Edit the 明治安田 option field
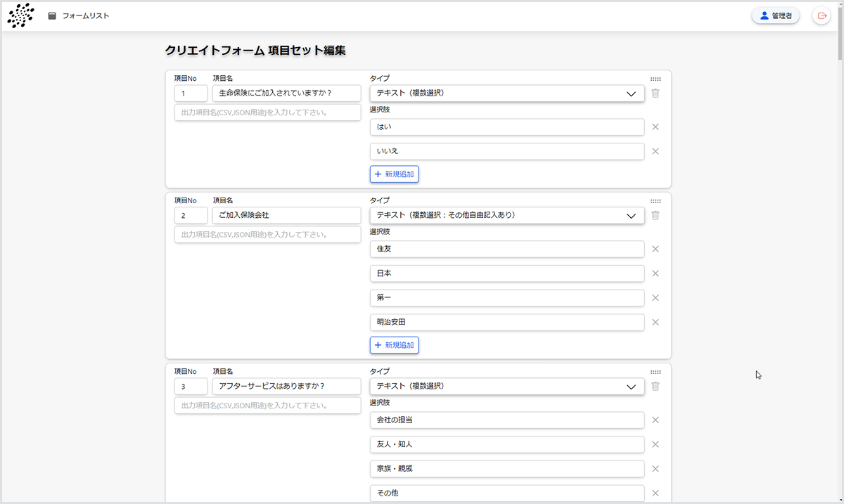The image size is (844, 504). 507,322
